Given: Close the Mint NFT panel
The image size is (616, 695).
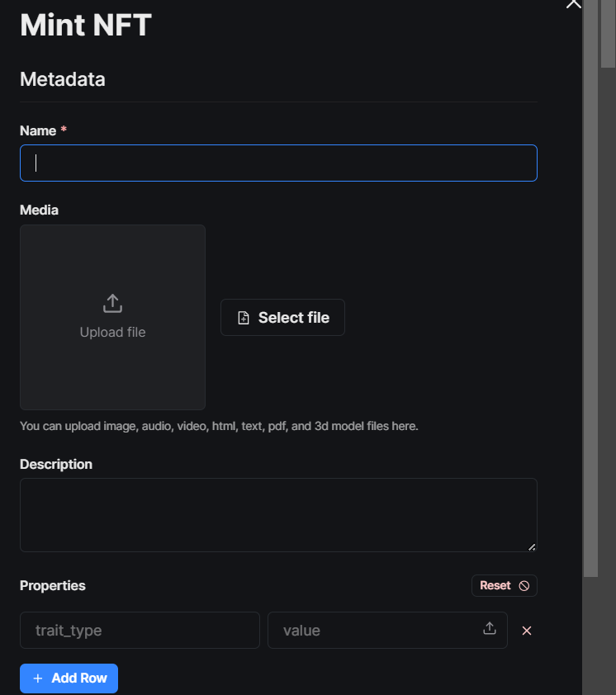Looking at the screenshot, I should (x=573, y=3).
